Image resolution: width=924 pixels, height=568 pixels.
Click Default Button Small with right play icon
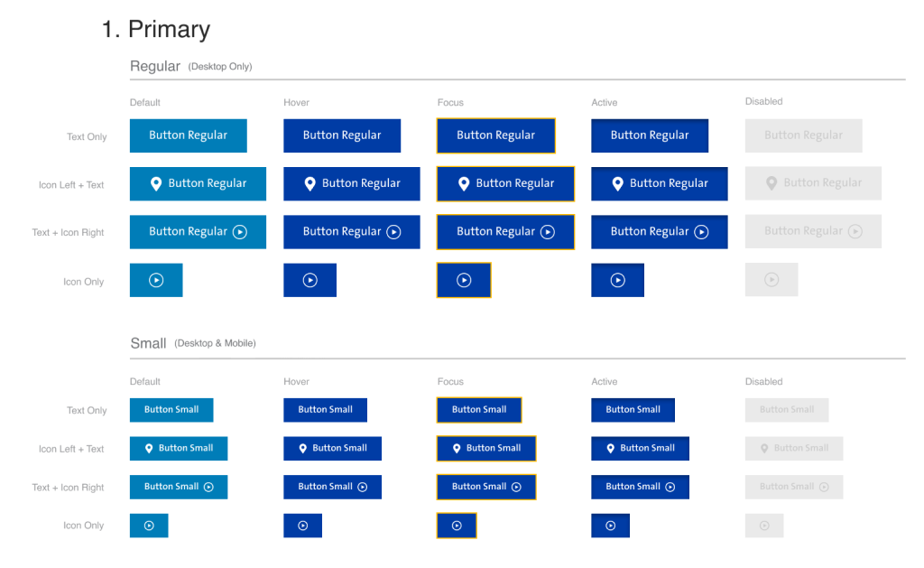click(179, 488)
